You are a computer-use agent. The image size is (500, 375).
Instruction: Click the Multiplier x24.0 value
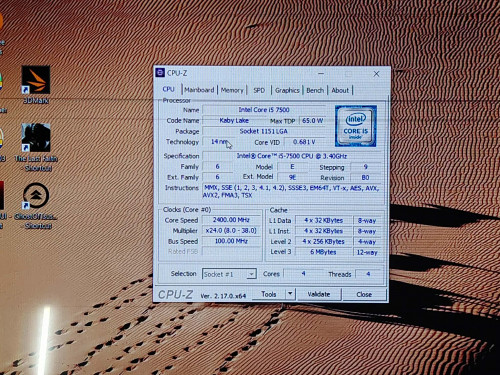tap(231, 231)
